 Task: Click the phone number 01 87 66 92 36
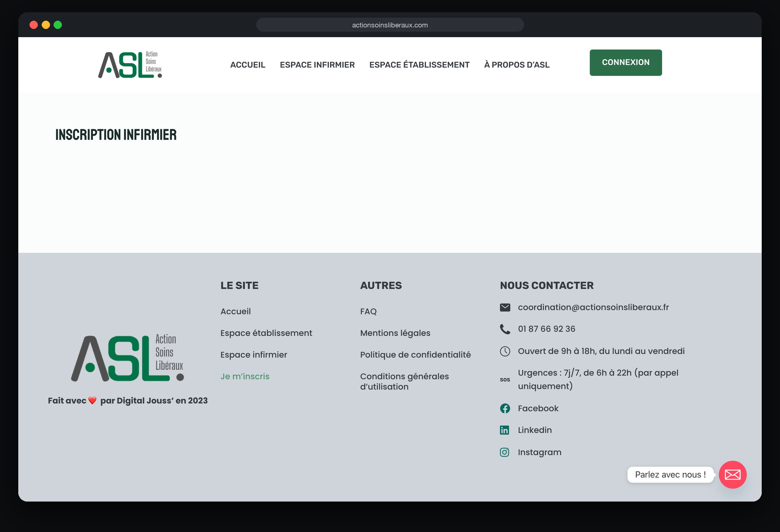546,329
